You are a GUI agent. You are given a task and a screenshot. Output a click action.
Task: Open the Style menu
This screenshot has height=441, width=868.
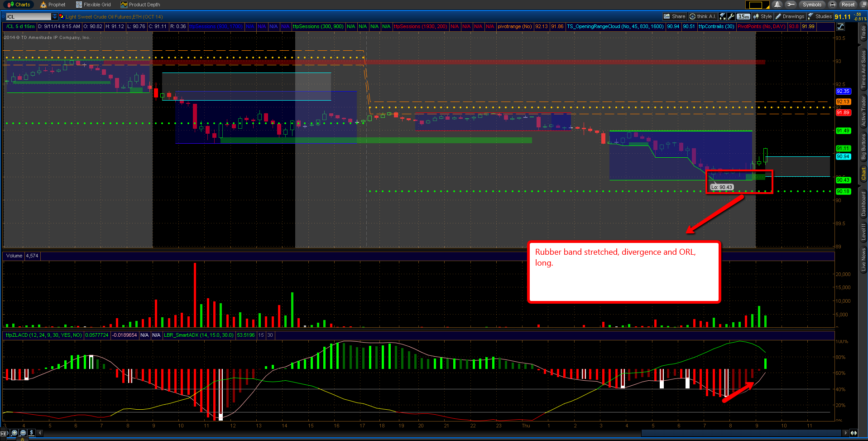762,16
